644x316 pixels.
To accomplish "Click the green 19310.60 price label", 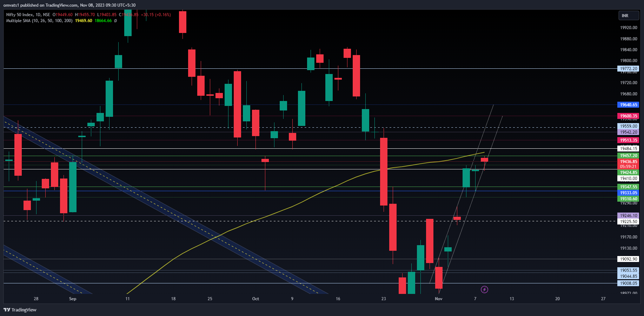I will (x=628, y=199).
